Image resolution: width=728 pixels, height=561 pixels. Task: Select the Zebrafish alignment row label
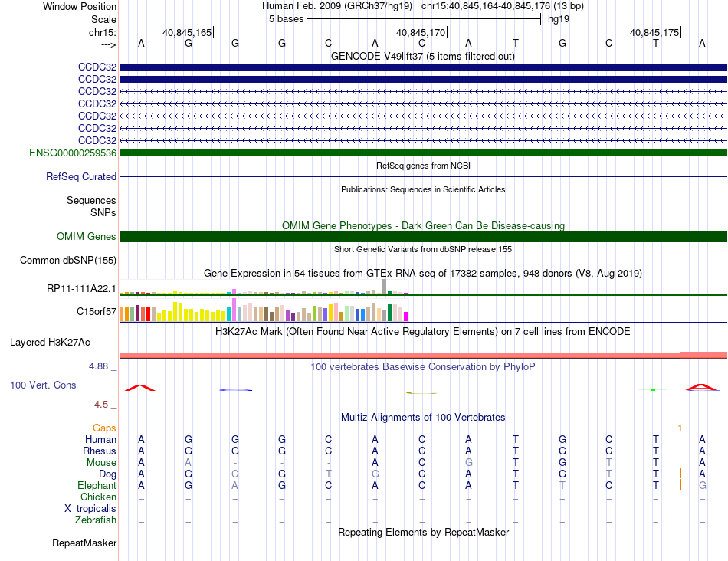96,520
